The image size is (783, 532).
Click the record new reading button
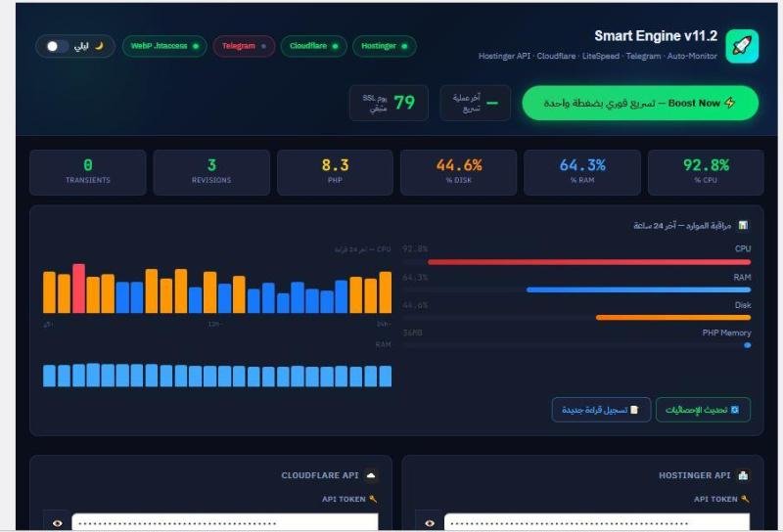tap(601, 410)
